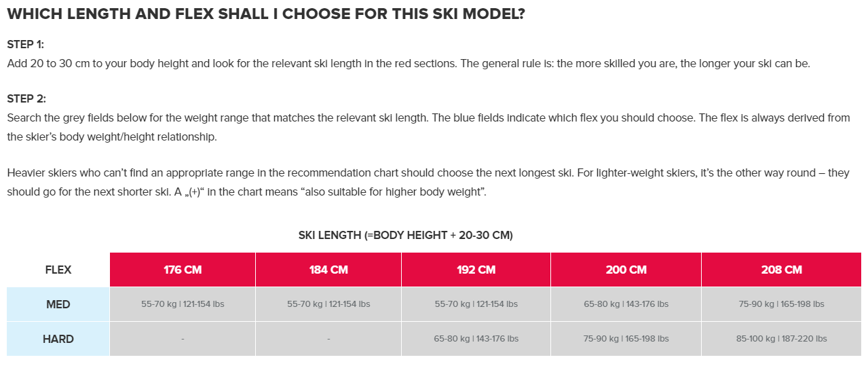Select the 200 CM column header
This screenshot has height=366, width=868.
[626, 270]
